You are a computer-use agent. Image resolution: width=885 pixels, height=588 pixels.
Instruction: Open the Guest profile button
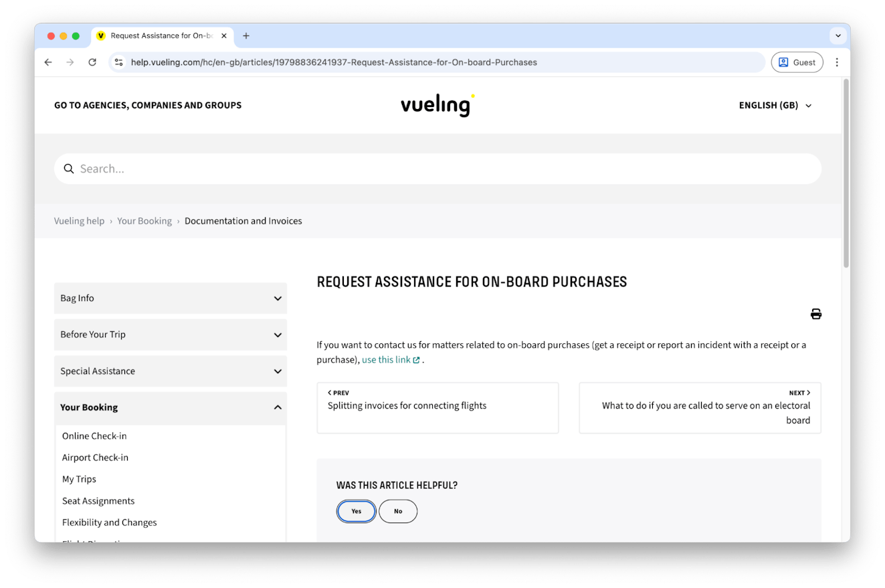click(797, 62)
